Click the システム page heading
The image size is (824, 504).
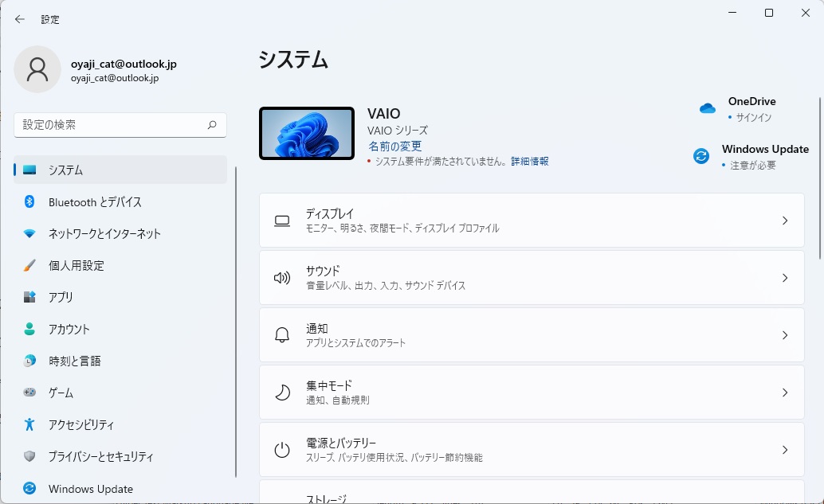pyautogui.click(x=293, y=60)
